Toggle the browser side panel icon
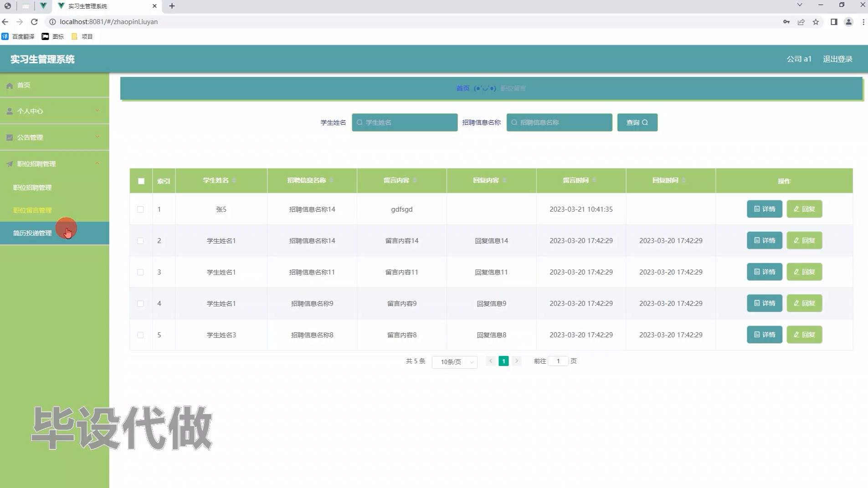The image size is (868, 488). [834, 22]
